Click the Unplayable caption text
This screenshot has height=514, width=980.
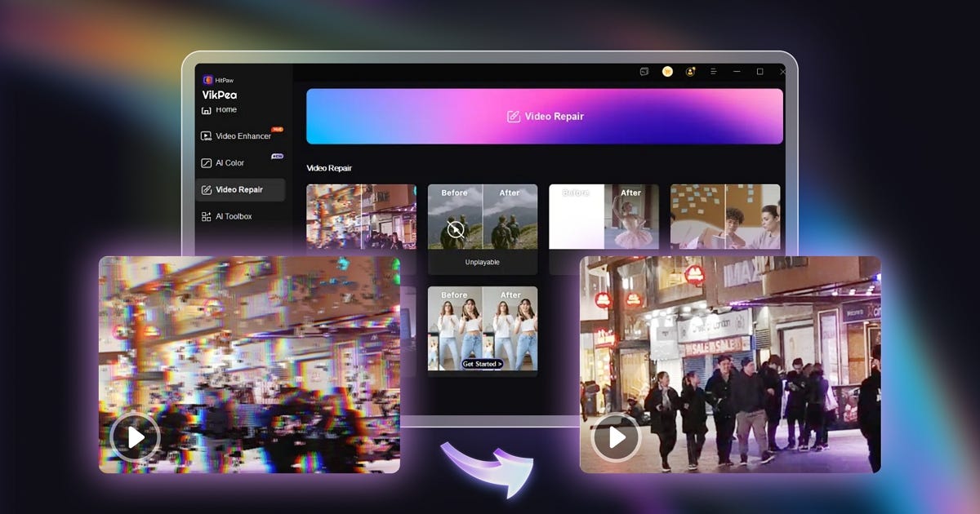point(483,263)
